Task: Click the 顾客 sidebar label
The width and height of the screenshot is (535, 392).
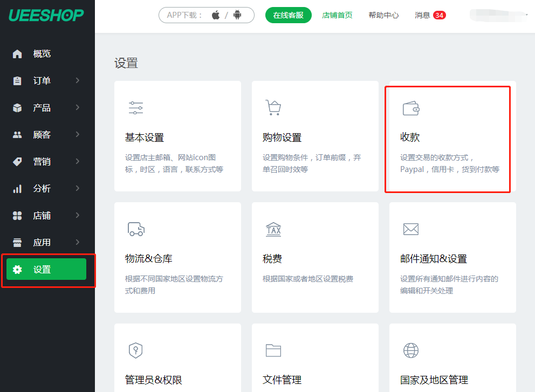Action: point(42,135)
